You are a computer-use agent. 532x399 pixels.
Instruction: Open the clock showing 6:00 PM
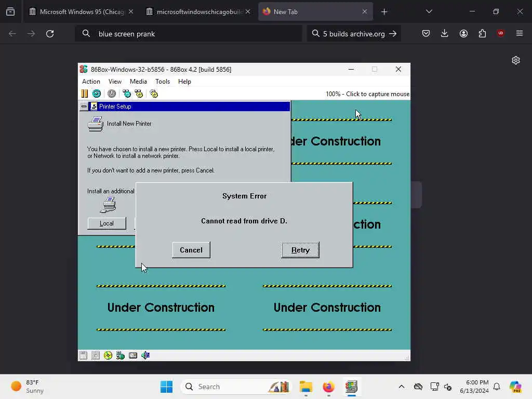[474, 387]
